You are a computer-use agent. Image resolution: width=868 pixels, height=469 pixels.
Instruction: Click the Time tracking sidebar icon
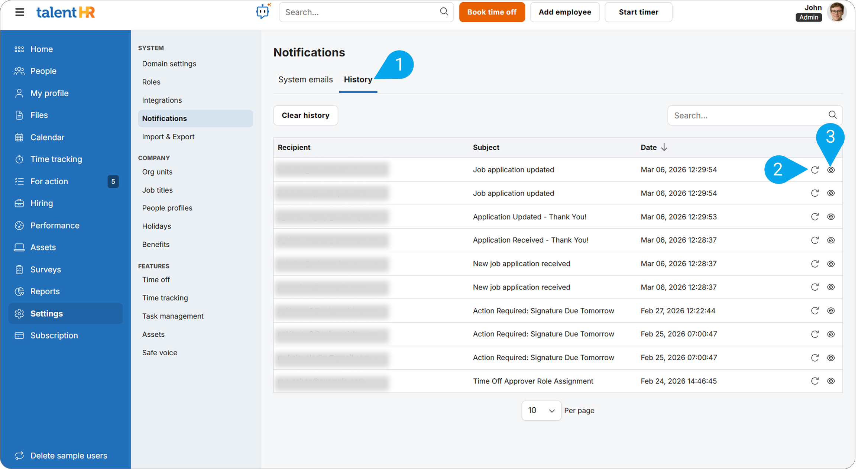point(19,159)
